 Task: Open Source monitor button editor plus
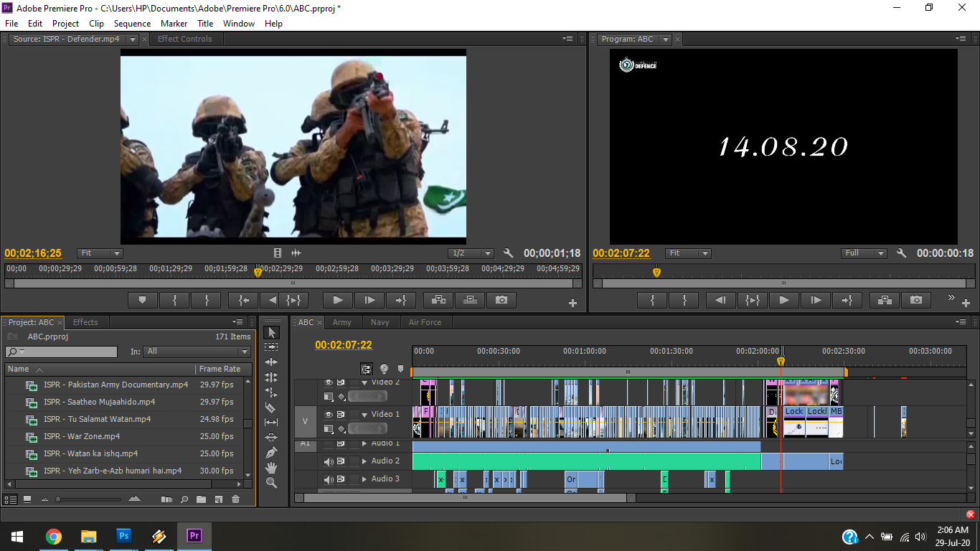pos(573,303)
